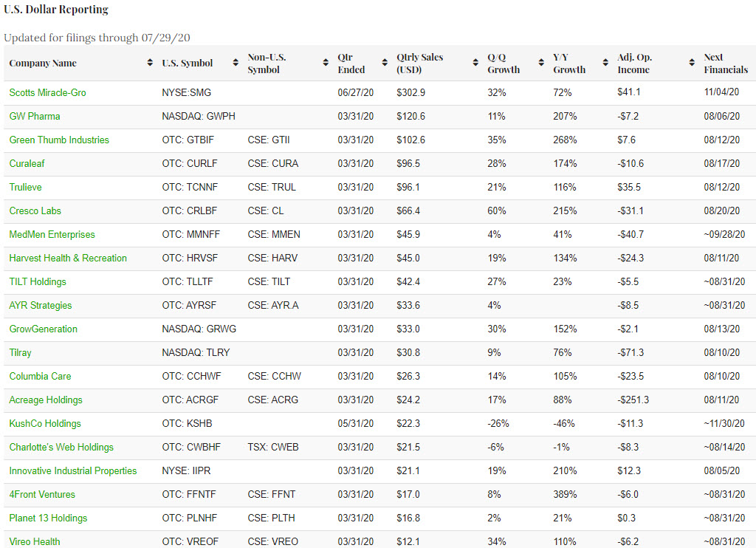Click sort arrows icon in Company Name column

click(151, 64)
